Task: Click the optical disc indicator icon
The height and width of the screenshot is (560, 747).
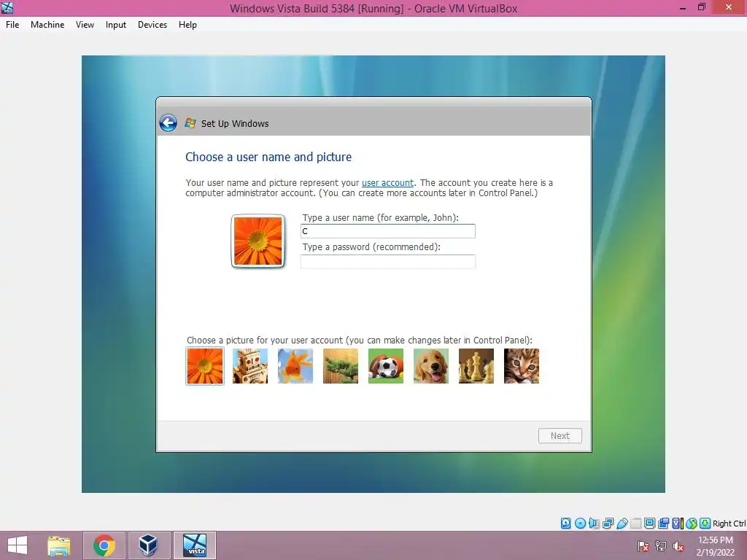Action: [x=580, y=524]
